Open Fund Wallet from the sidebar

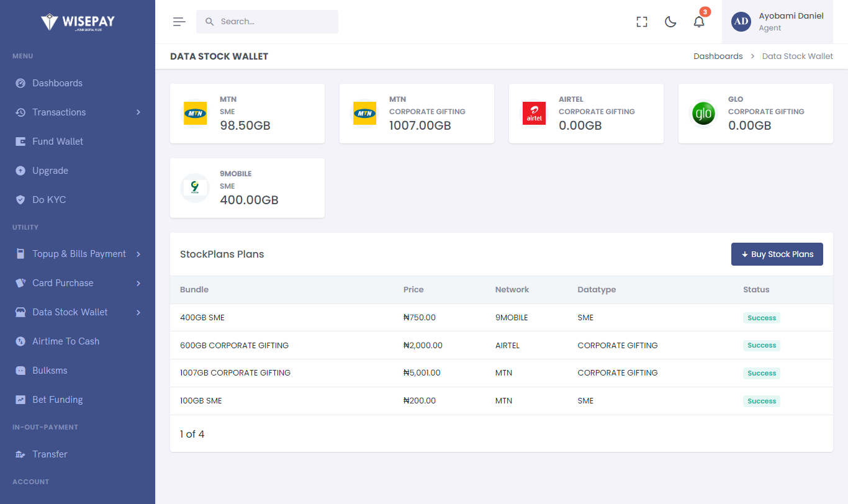(58, 142)
